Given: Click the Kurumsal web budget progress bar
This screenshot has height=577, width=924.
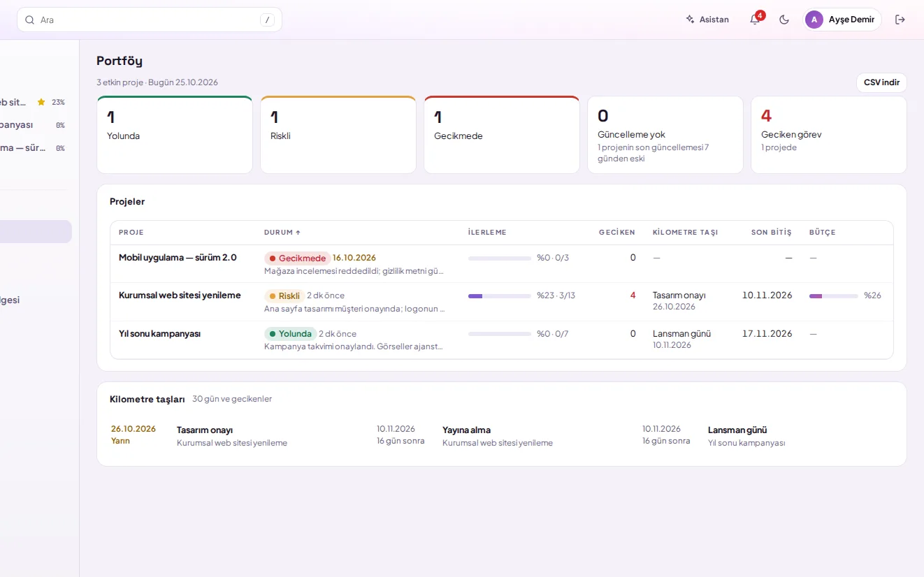Looking at the screenshot, I should click(x=833, y=296).
